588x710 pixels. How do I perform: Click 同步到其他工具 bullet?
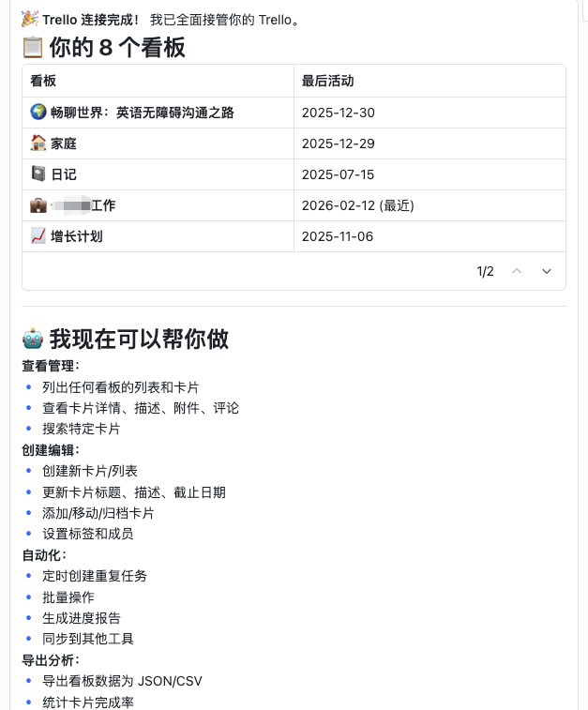(88, 640)
